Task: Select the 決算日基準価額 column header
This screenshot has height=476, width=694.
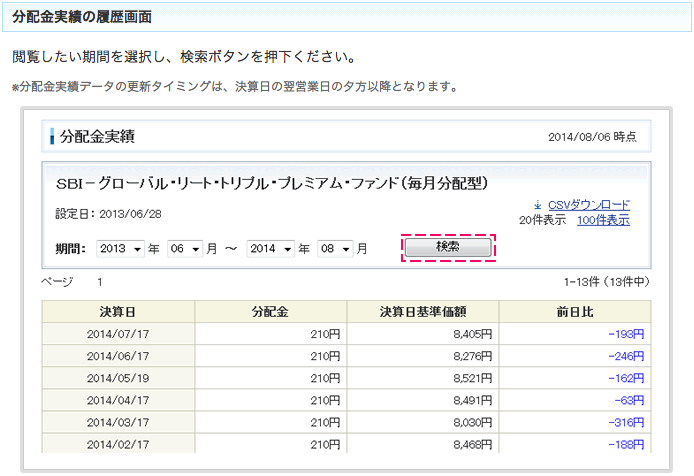Action: (x=423, y=312)
